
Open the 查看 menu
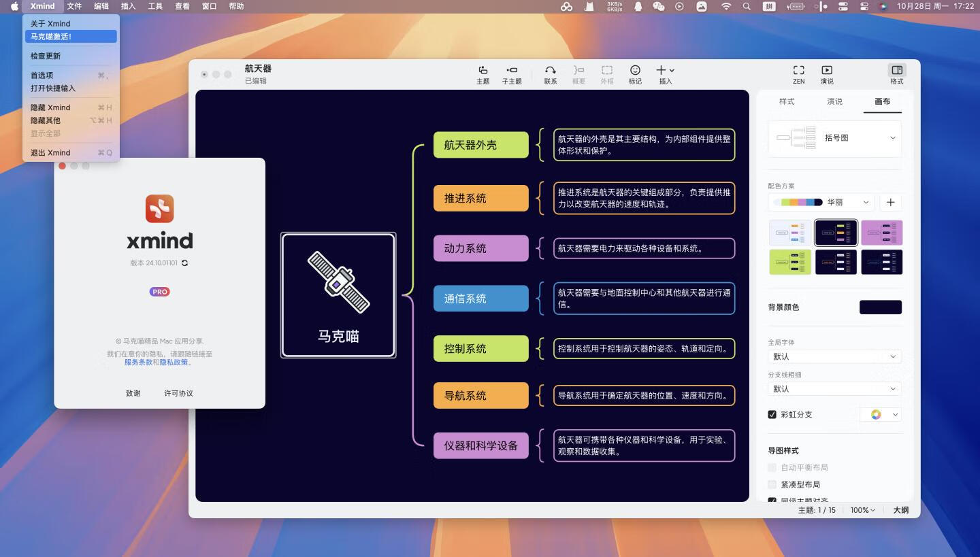tap(182, 6)
